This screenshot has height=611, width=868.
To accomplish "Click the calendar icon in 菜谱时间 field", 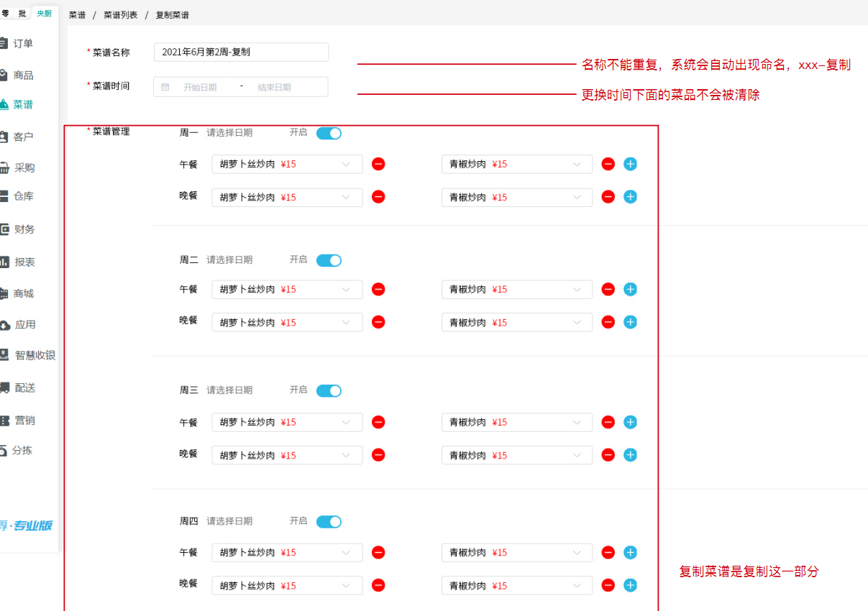I will tap(165, 87).
